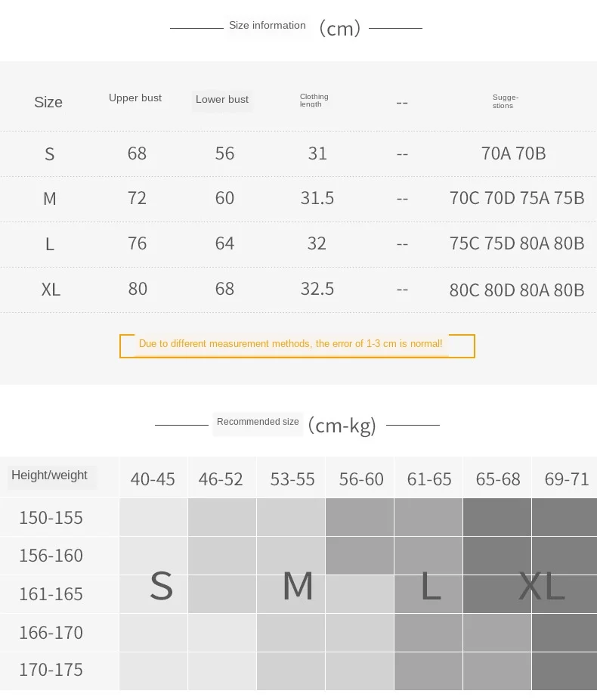597x700 pixels.
Task: Select the large M size letter
Action: (x=298, y=586)
